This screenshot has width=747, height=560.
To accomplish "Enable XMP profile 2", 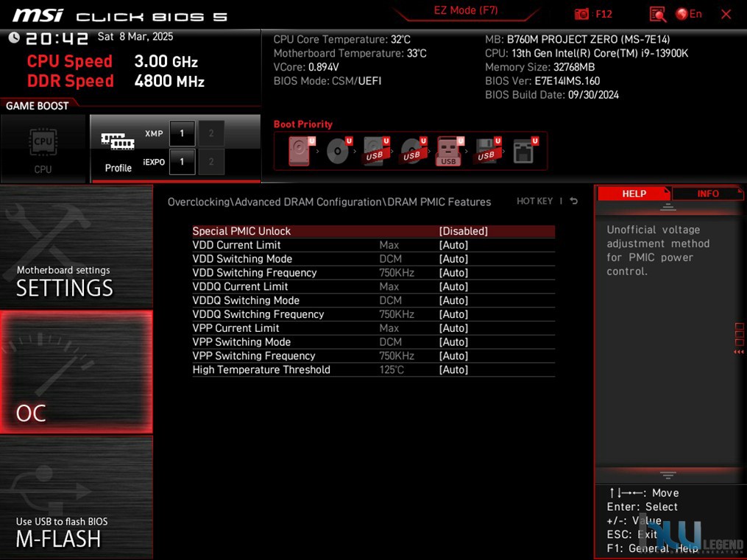I will (x=211, y=133).
